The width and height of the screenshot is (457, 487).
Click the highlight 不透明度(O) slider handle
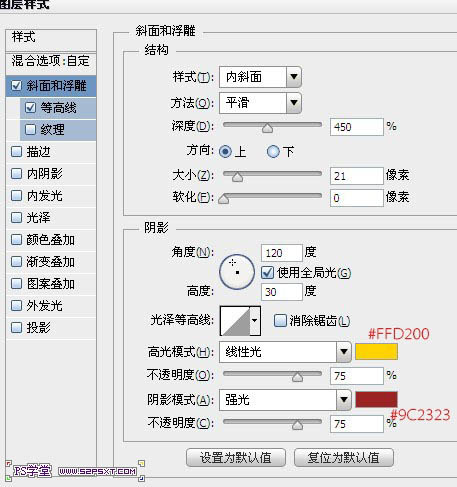[x=297, y=377]
